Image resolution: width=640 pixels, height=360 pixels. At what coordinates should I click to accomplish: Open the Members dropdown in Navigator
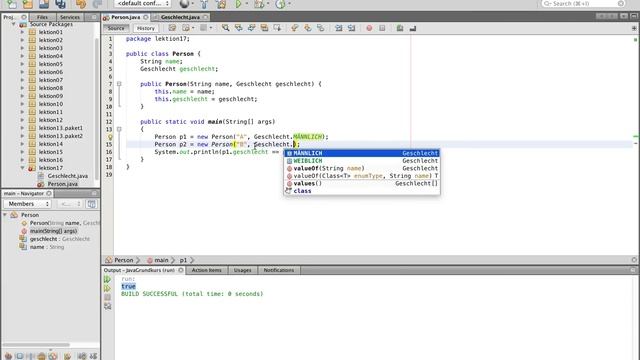pyautogui.click(x=27, y=204)
